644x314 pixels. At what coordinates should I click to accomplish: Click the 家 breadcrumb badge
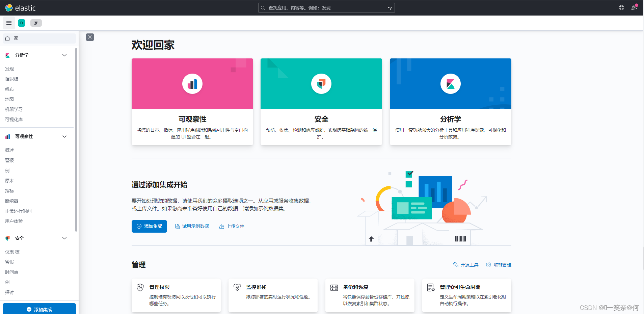(36, 23)
